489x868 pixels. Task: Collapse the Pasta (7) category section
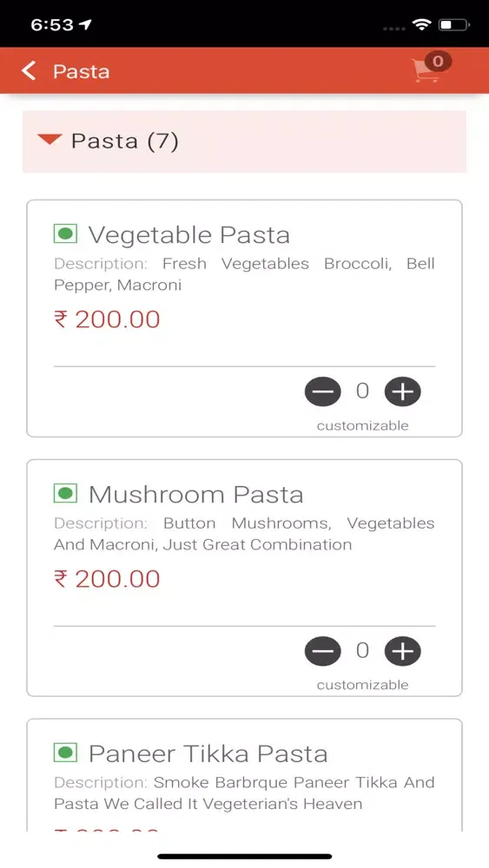pyautogui.click(x=244, y=141)
